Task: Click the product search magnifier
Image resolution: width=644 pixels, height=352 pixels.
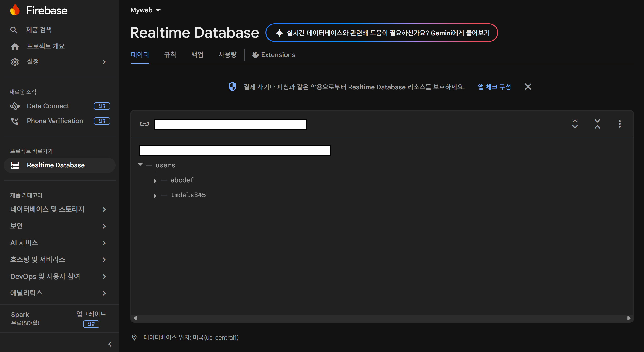Action: pos(14,30)
